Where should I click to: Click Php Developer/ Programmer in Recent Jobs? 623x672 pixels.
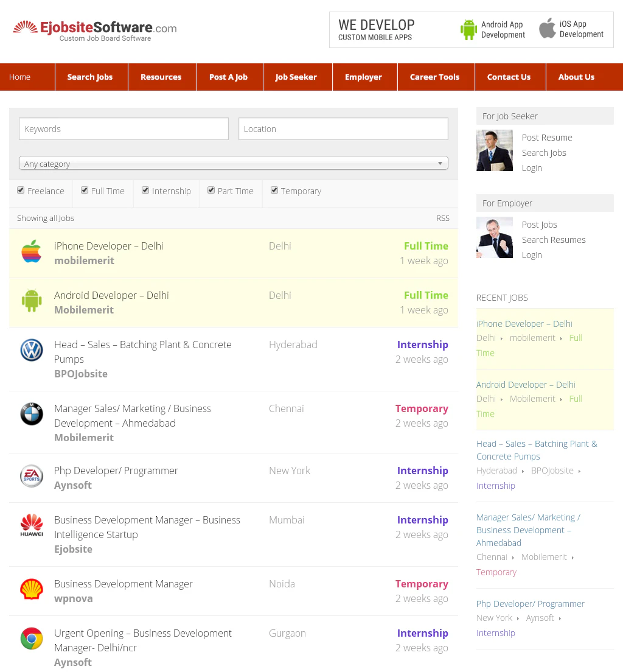pos(531,604)
